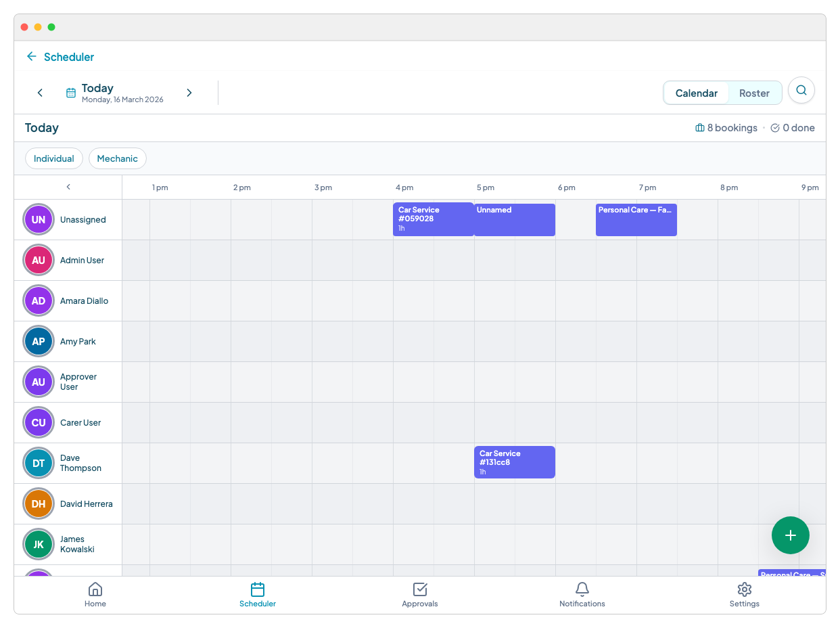Open Dave Thompson's Car Service #131cc8
The image size is (840, 628).
click(514, 462)
